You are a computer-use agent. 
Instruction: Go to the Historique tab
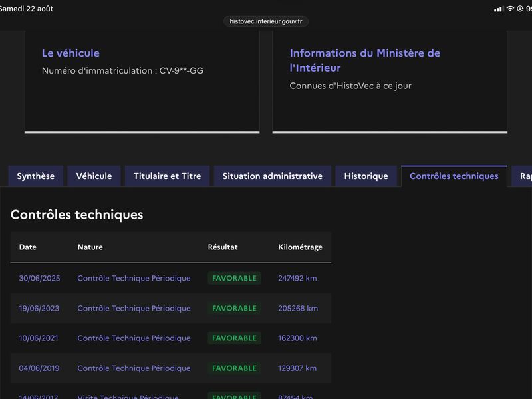pyautogui.click(x=366, y=176)
